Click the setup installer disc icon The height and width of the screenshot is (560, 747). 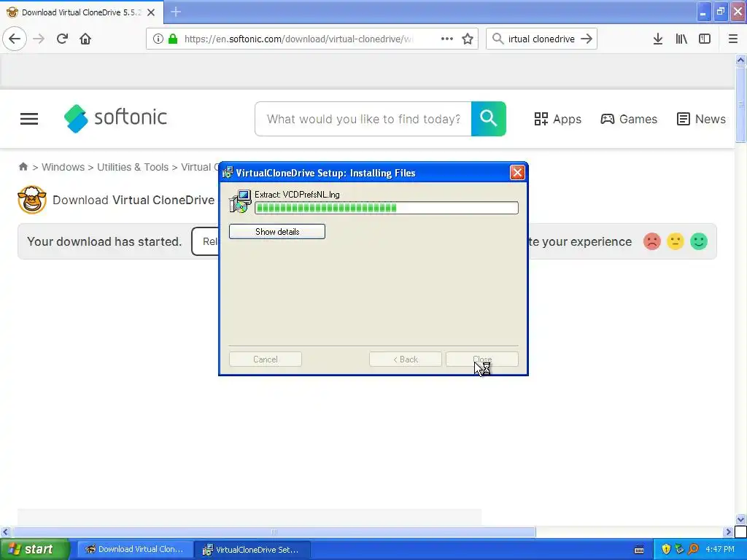[x=240, y=201]
